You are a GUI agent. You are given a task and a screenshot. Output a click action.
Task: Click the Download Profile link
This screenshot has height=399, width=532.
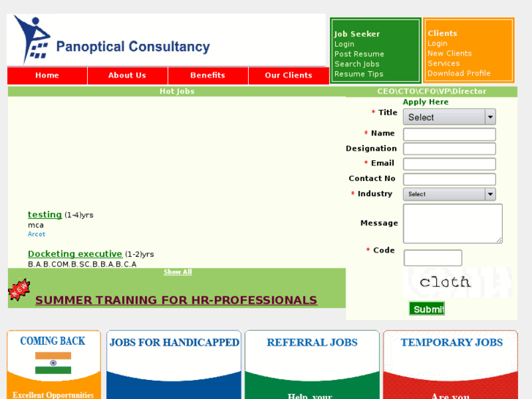click(459, 73)
